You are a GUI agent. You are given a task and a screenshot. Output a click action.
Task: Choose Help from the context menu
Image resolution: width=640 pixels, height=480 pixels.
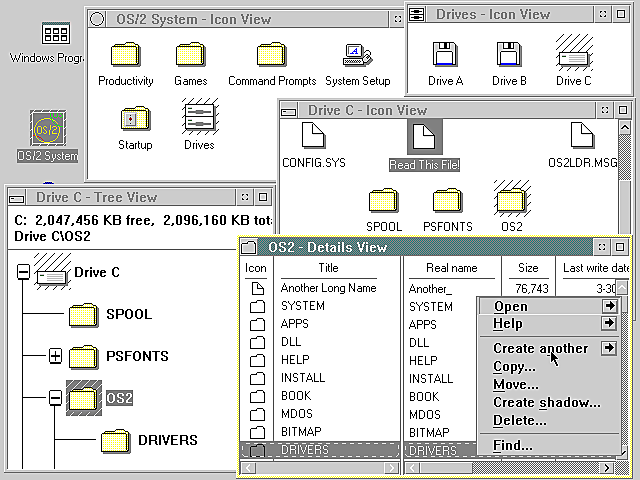tap(508, 323)
